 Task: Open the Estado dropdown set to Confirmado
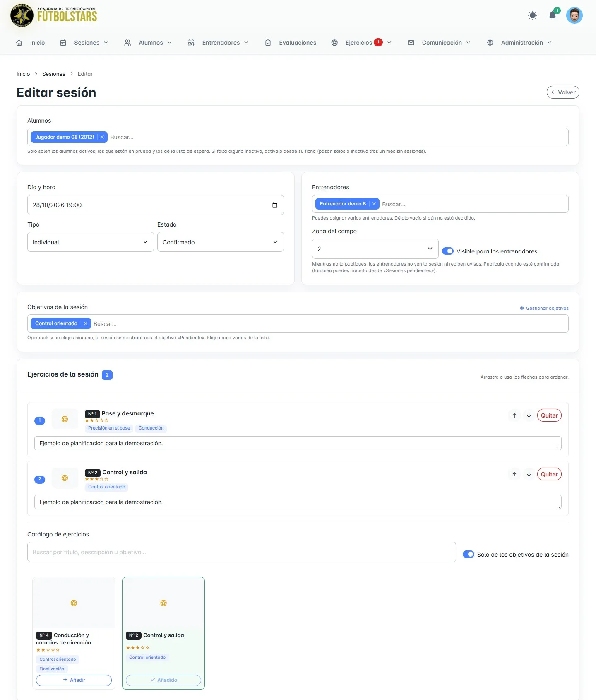point(221,242)
